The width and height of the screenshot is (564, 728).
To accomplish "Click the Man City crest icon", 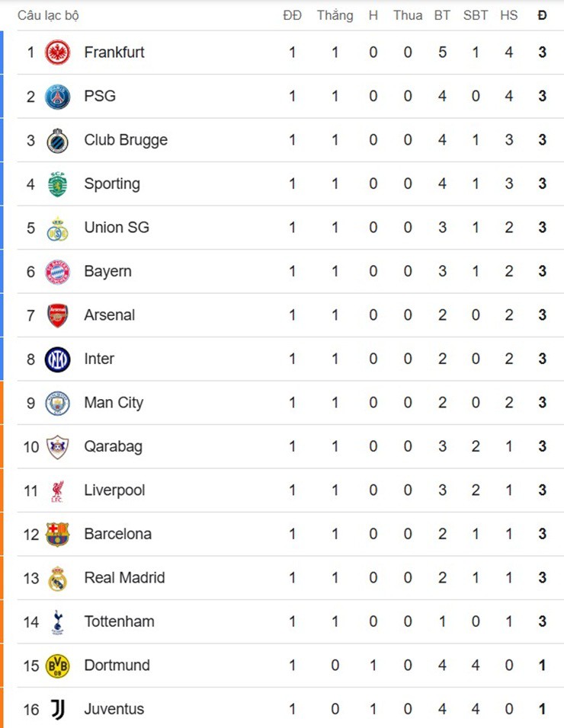I will (x=57, y=403).
